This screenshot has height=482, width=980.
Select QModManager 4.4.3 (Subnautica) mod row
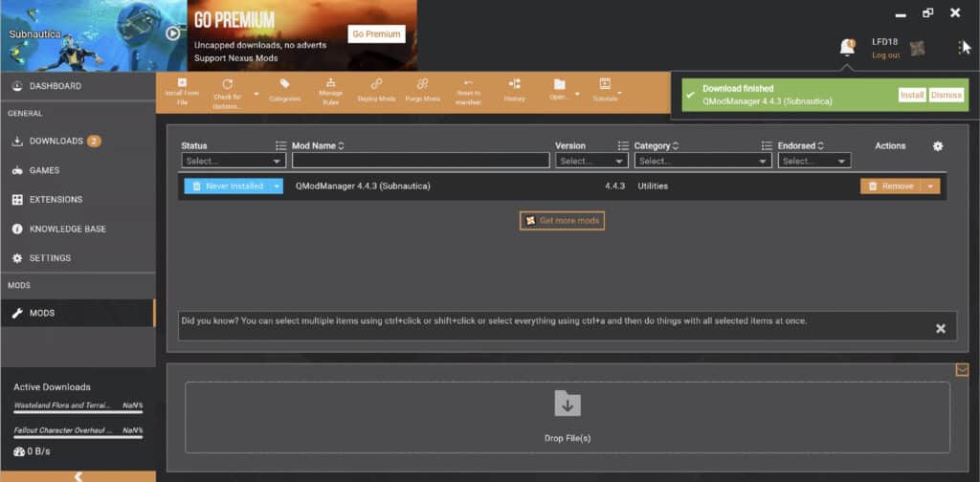[x=562, y=186]
